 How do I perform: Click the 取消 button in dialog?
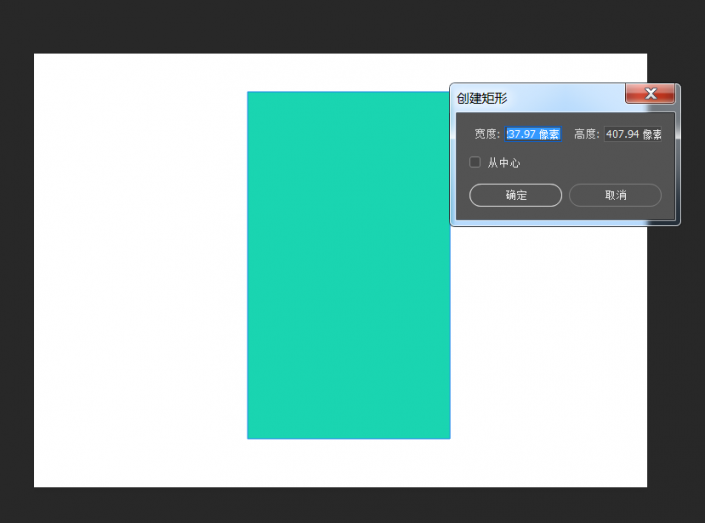615,195
